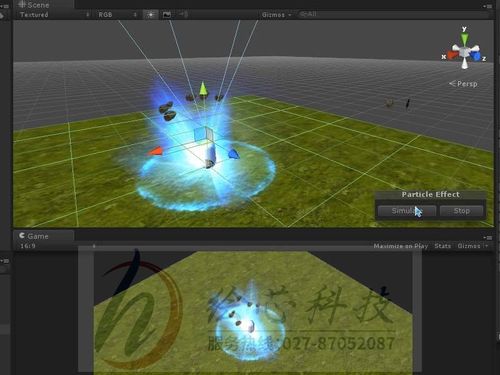
Task: Open Game panel options menu icon
Action: click(488, 237)
